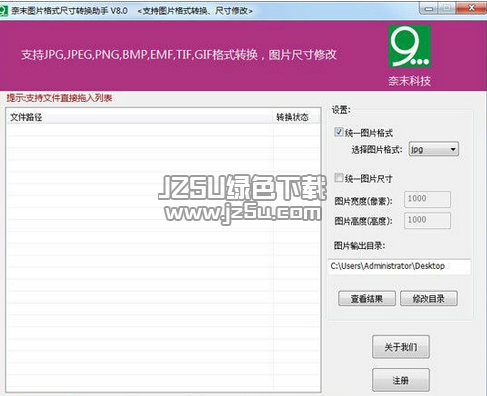
Task: Open the 选择图片格式 jpg dropdown
Action: point(434,149)
